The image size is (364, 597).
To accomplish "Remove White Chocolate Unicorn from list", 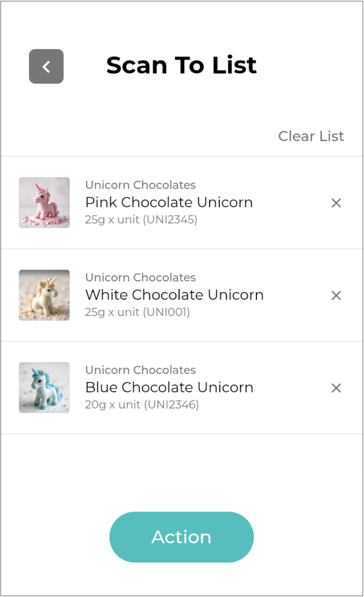I will pyautogui.click(x=336, y=296).
